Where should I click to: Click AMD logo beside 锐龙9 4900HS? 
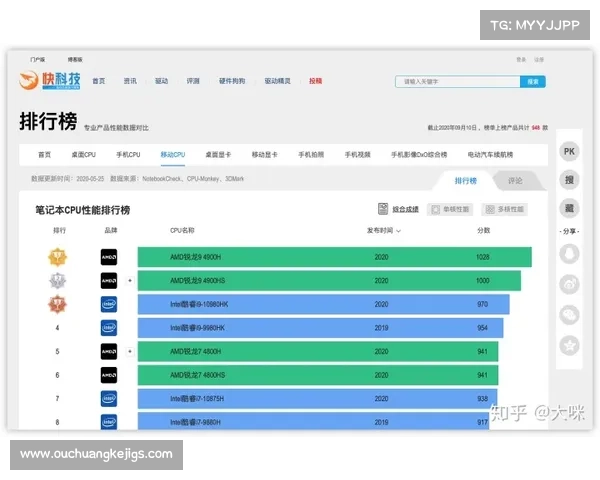click(x=109, y=281)
